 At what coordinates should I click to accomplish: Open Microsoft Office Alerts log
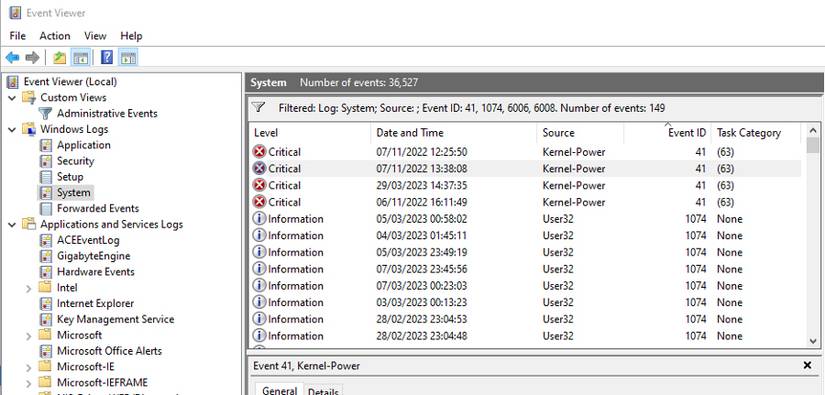[x=109, y=351]
